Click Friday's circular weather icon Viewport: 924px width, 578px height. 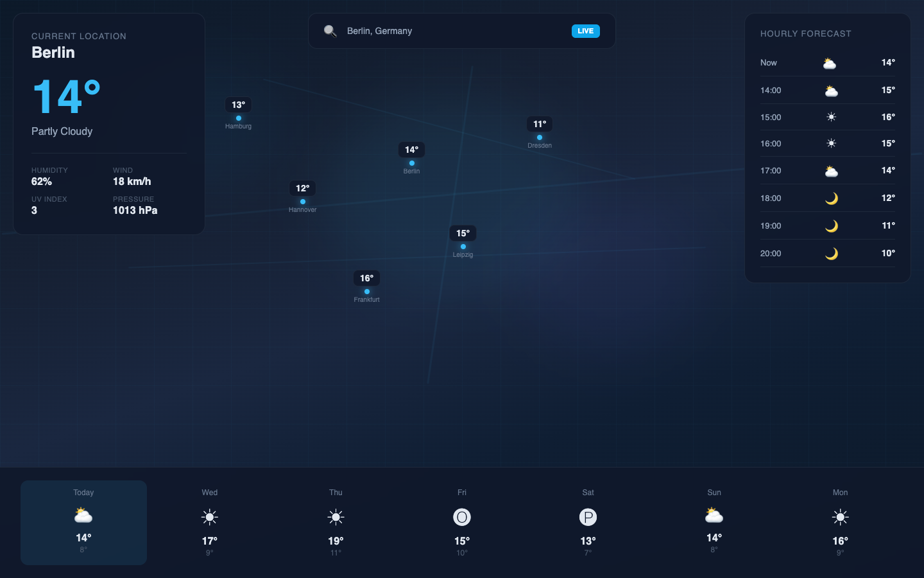point(462,517)
